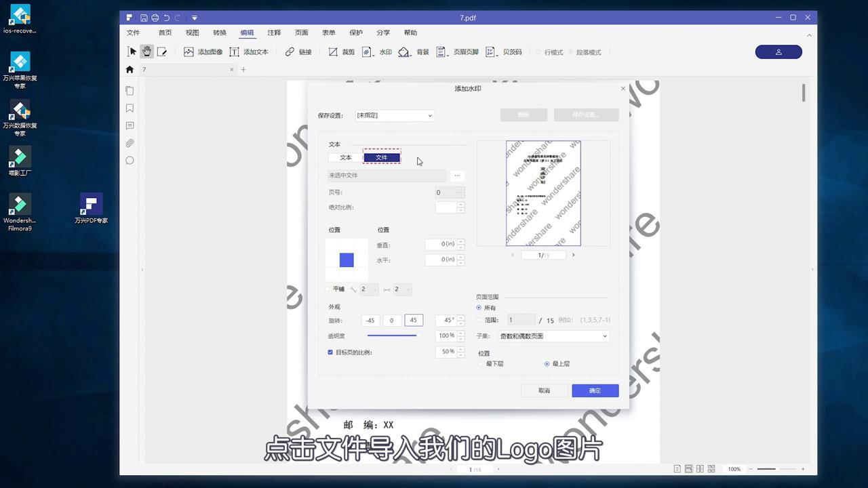Open the bookmarks sidebar panel
868x488 pixels.
coord(130,108)
